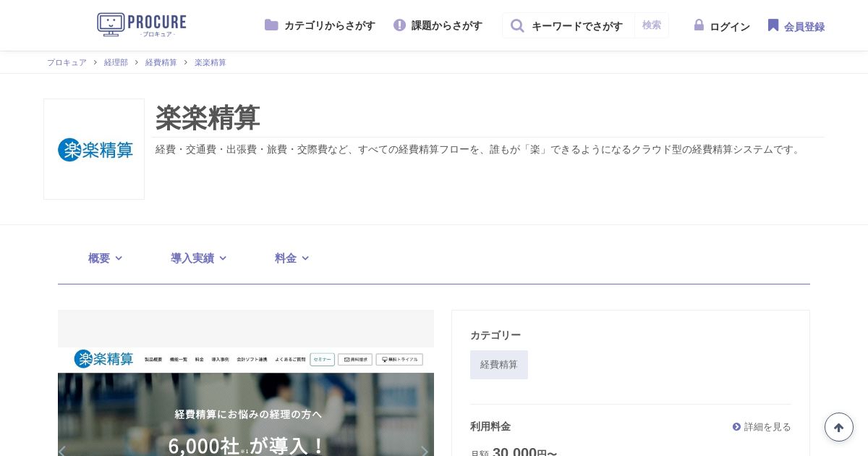Screen dimensions: 868x456
Task: Select the 料金 tab
Action: coord(286,258)
